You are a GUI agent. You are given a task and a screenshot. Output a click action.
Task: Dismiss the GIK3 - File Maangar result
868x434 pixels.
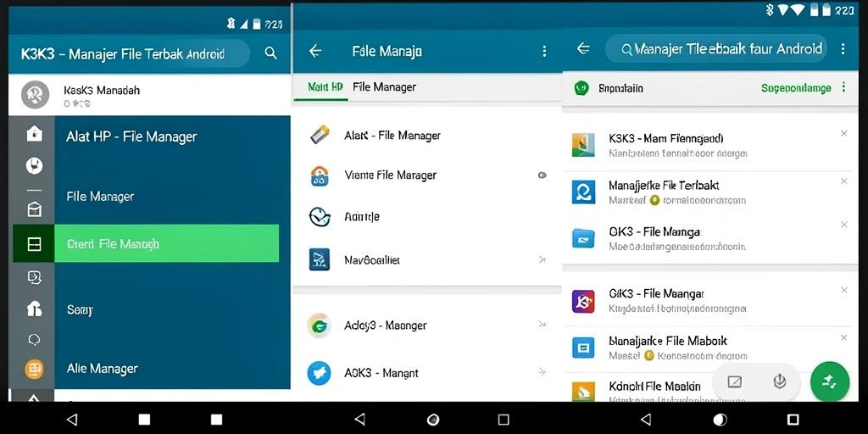coord(843,290)
